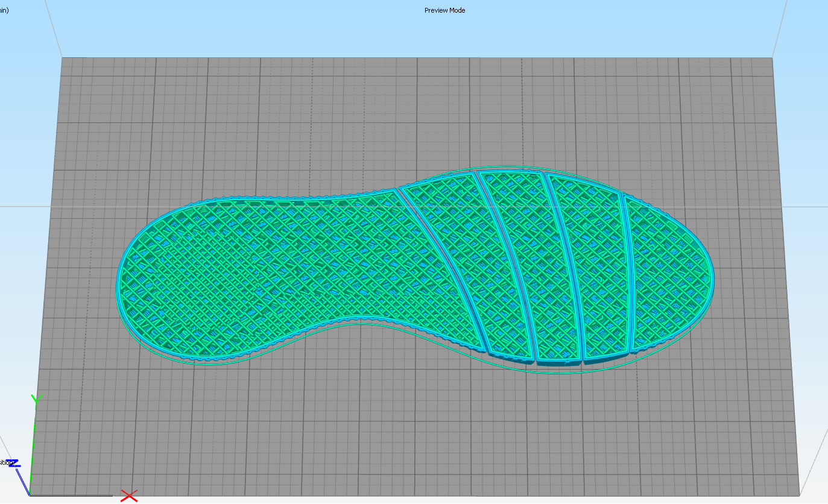Click the serrated top edge of the heel

(271, 197)
